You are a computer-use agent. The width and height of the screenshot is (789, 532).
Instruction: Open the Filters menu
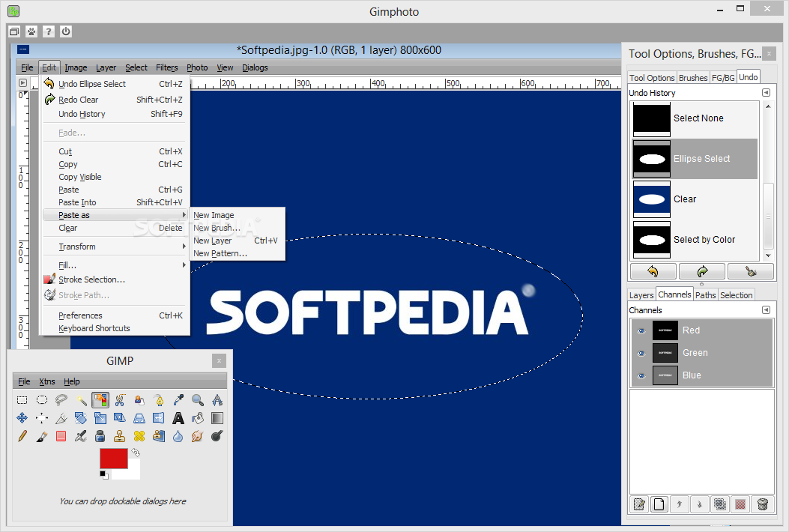coord(166,67)
